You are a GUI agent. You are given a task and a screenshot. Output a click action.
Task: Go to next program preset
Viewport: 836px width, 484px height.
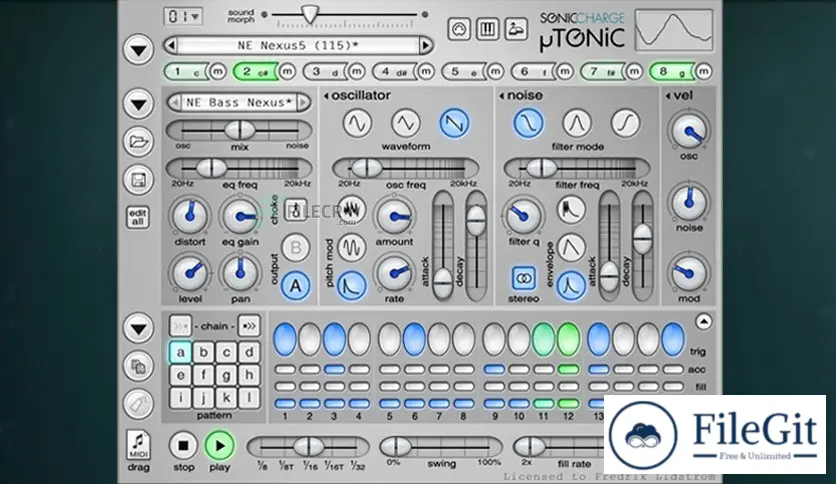tap(425, 46)
